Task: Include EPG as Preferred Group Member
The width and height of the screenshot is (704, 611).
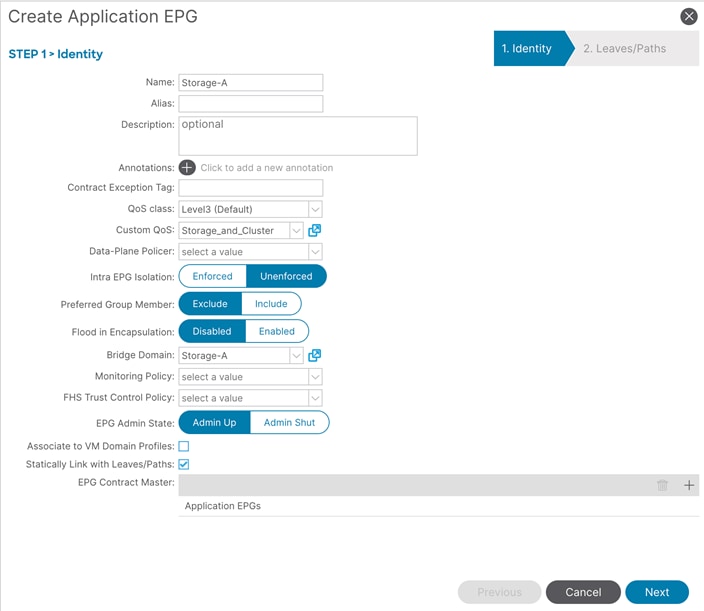Action: point(271,304)
